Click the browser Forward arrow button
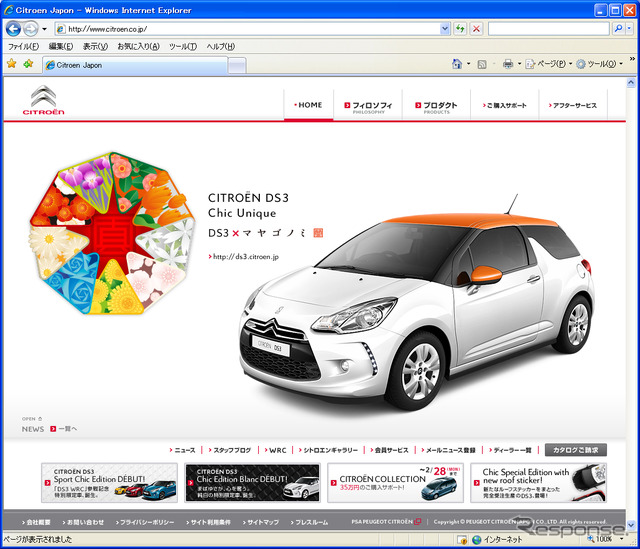This screenshot has width=640, height=549. coord(30,29)
